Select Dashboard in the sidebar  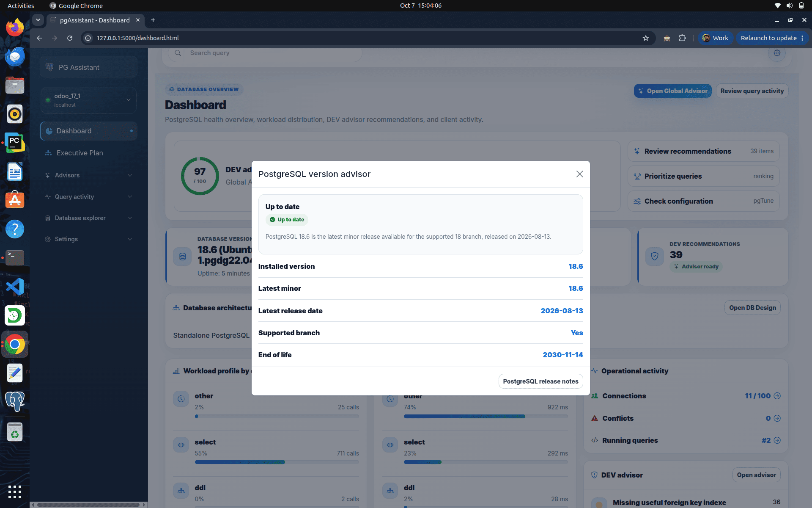89,131
